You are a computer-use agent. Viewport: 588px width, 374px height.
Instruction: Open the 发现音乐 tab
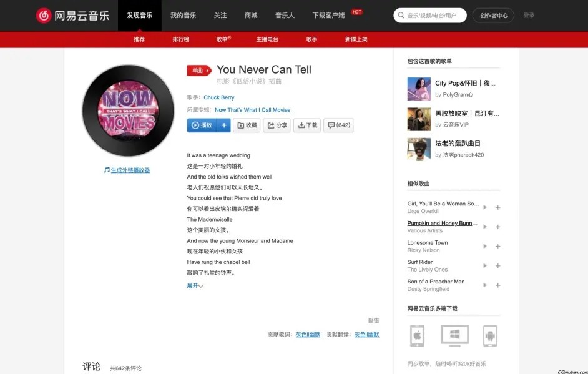(x=139, y=16)
